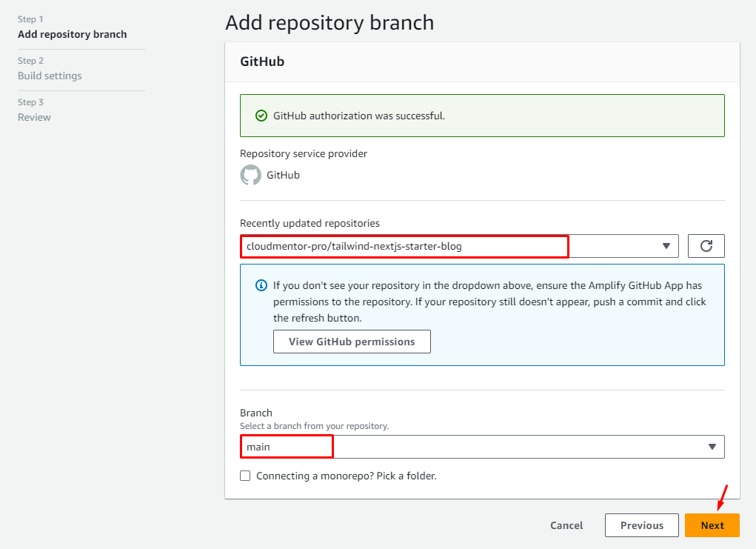Viewport: 756px width, 549px height.
Task: Expand the Branch dropdown arrow
Action: coord(712,447)
